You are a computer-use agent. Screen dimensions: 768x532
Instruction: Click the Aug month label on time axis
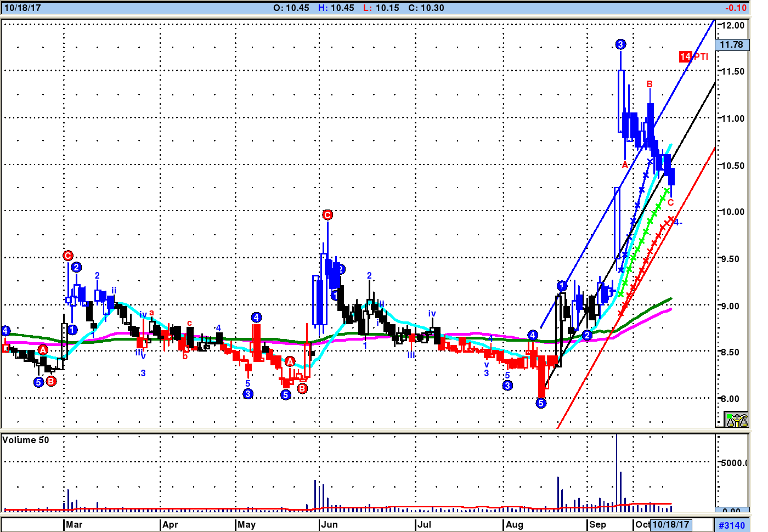(x=515, y=524)
